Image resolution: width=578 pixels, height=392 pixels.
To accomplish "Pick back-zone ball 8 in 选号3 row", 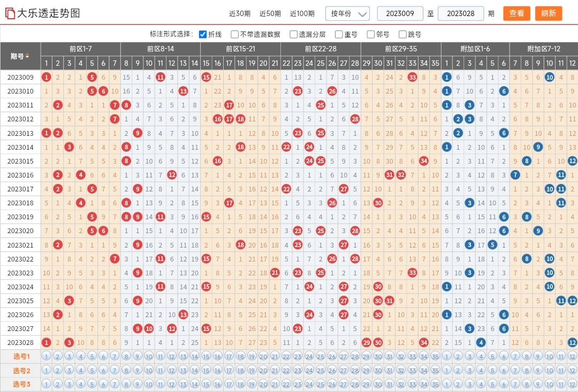I will [527, 385].
